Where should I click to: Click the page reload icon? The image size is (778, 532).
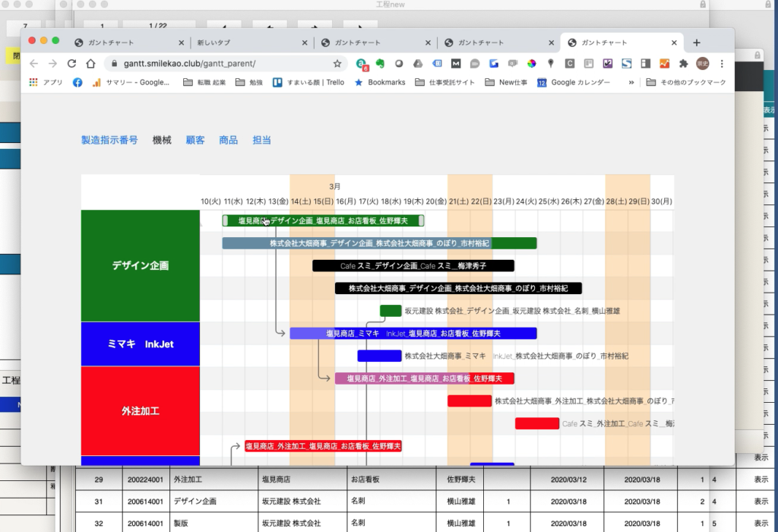71,64
